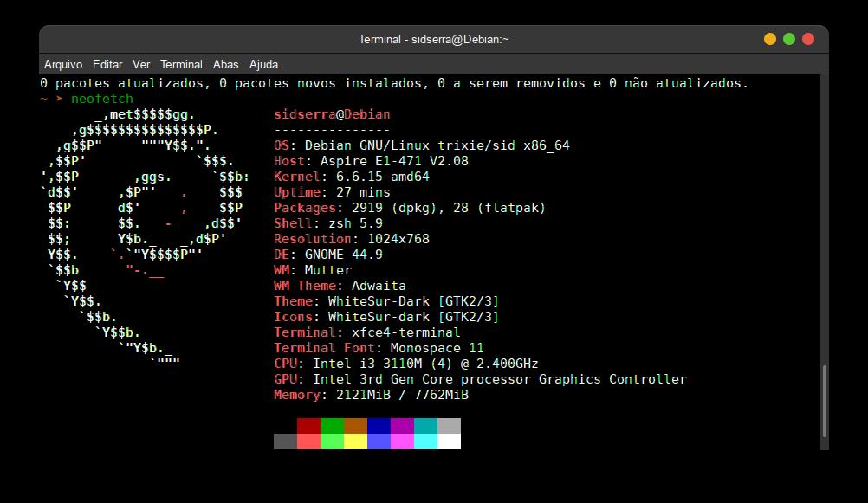This screenshot has height=503, width=868.
Task: Click the Host value 'Aspire E1-471 V2.08'
Action: (x=394, y=161)
